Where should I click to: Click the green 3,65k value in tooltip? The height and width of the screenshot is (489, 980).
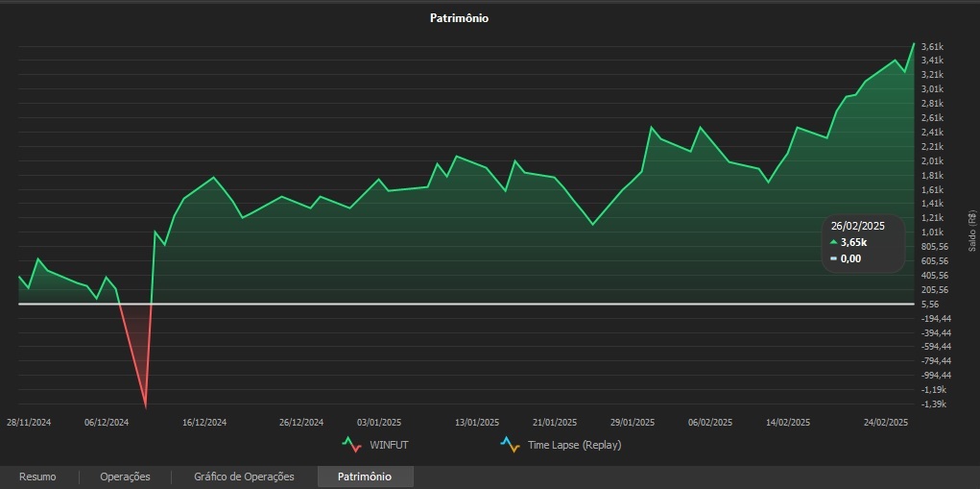(850, 242)
